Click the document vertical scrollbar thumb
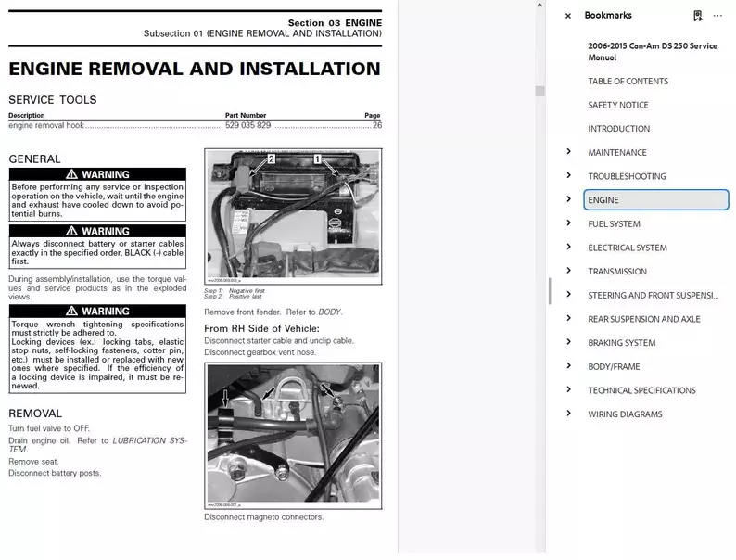This screenshot has width=736, height=560. click(x=539, y=91)
